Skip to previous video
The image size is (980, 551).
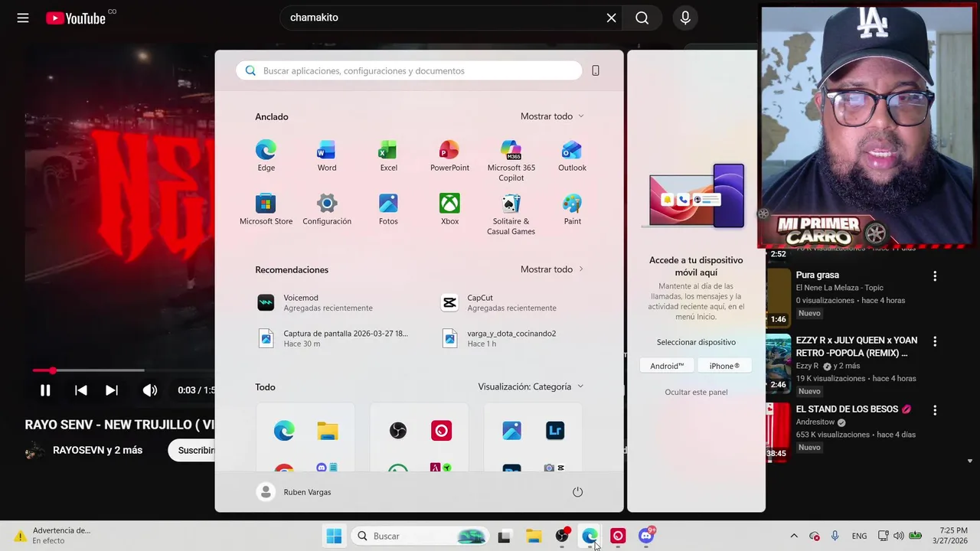[x=80, y=390]
